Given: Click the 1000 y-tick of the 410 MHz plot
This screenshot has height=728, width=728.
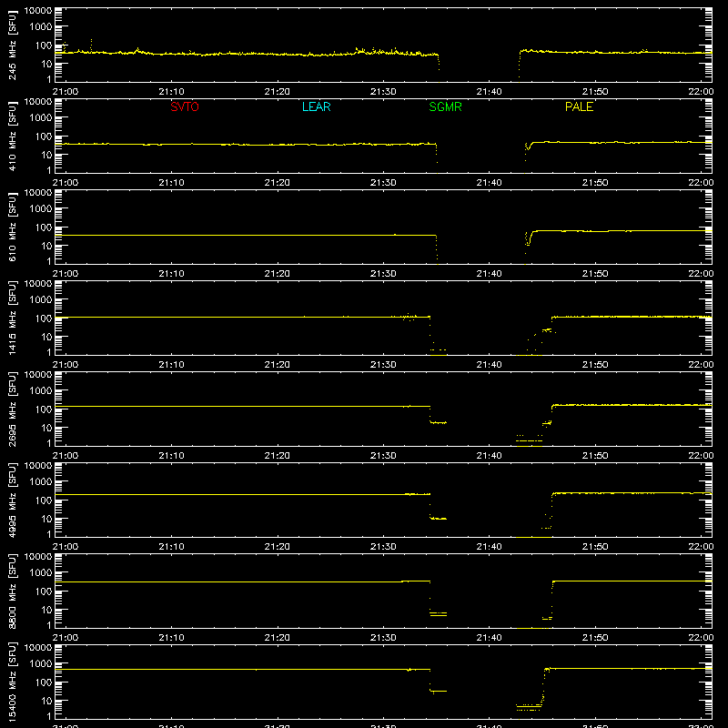Looking at the screenshot, I should coord(41,118).
